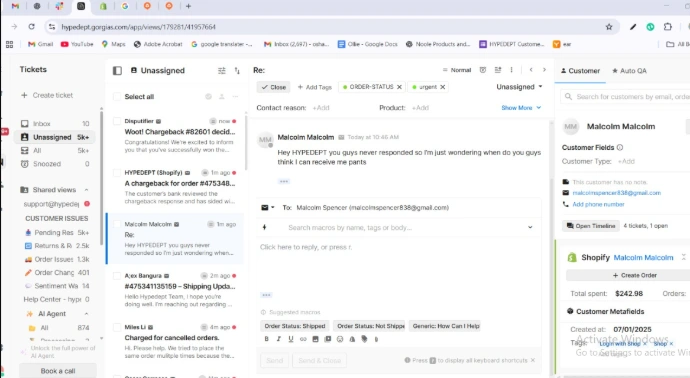This screenshot has width=690, height=378.
Task: Open the view filter settings icon
Action: pos(222,70)
